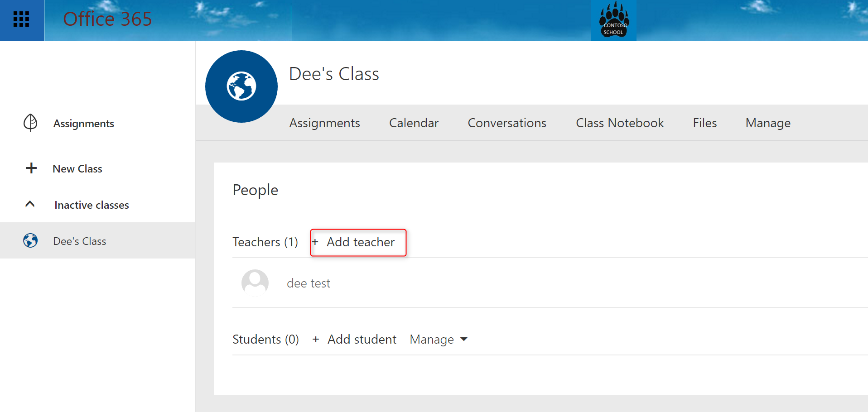Image resolution: width=868 pixels, height=412 pixels.
Task: Click the plus icon before Add student
Action: [316, 339]
